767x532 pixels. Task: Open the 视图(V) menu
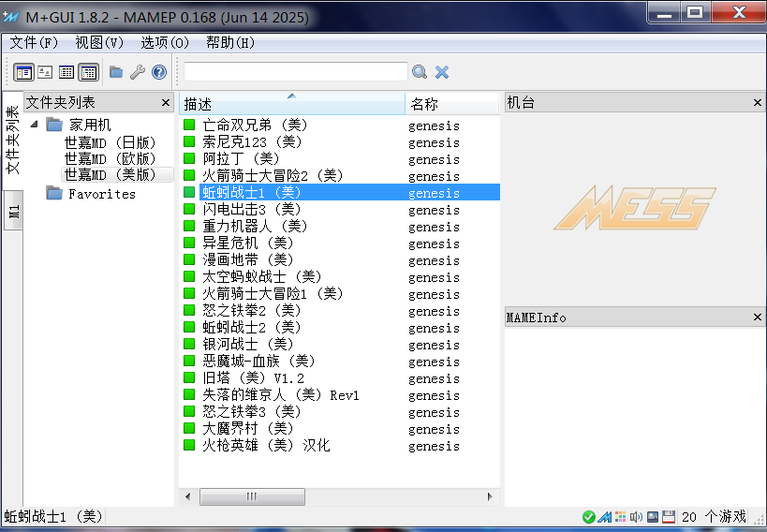tap(99, 43)
